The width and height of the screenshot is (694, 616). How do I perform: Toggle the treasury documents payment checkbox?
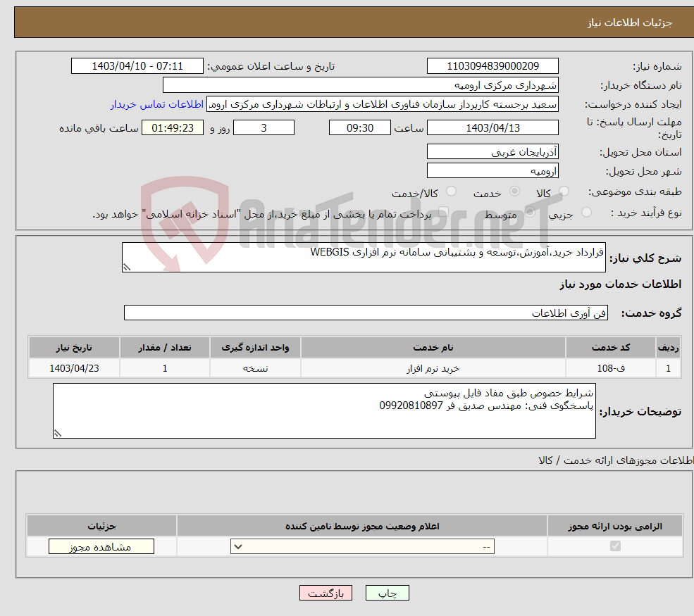tap(443, 213)
